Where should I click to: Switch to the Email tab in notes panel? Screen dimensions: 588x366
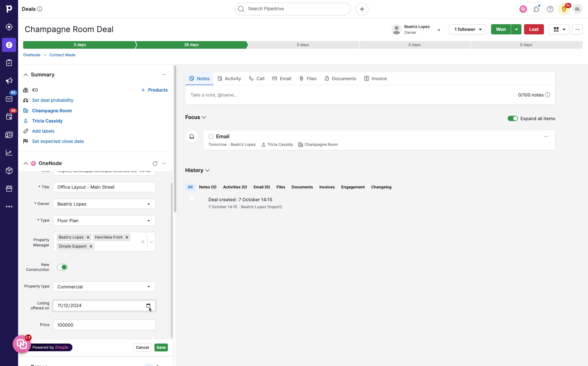coord(286,79)
